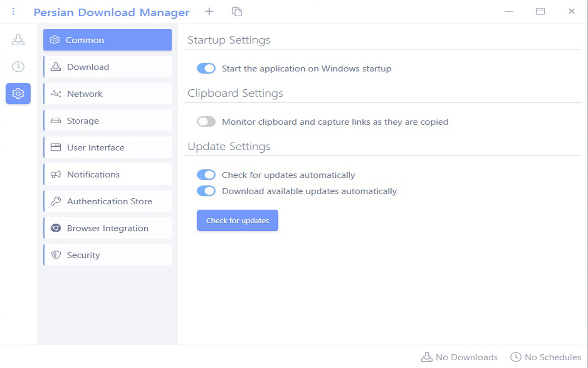Toggle Check for updates automatically
This screenshot has width=588, height=368.
[x=206, y=175]
